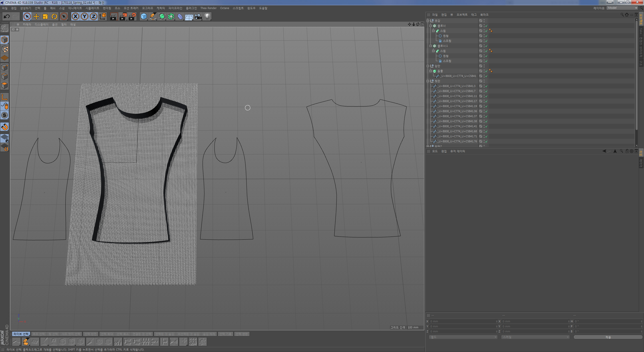Open Edit Render Settings gear clapperboard

(132, 17)
